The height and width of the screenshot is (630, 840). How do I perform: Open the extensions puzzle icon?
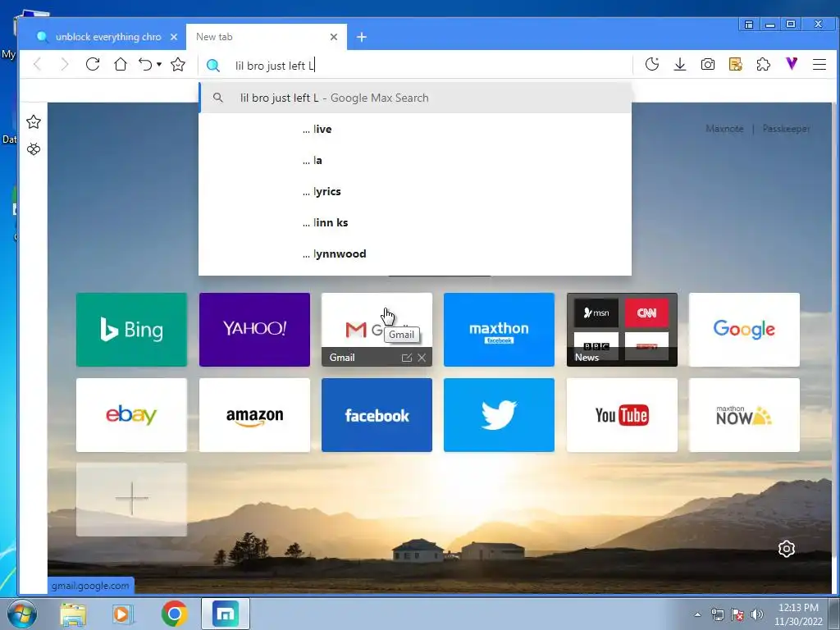point(764,65)
